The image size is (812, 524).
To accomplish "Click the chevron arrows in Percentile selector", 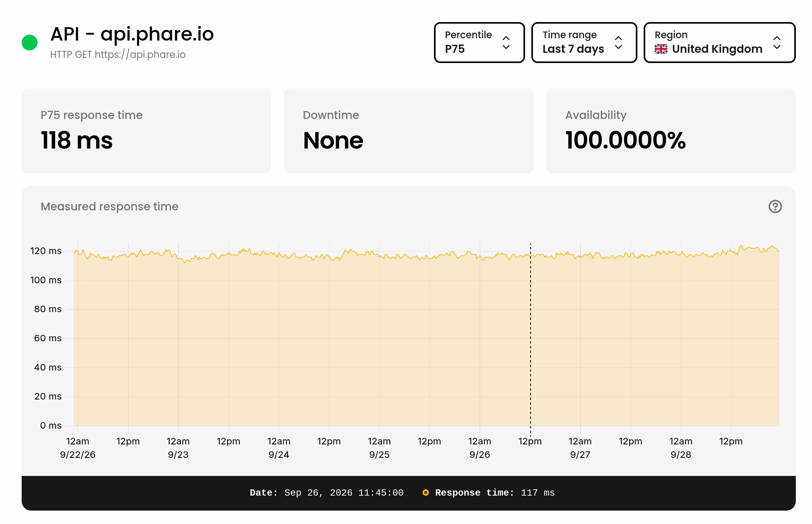I will 506,43.
